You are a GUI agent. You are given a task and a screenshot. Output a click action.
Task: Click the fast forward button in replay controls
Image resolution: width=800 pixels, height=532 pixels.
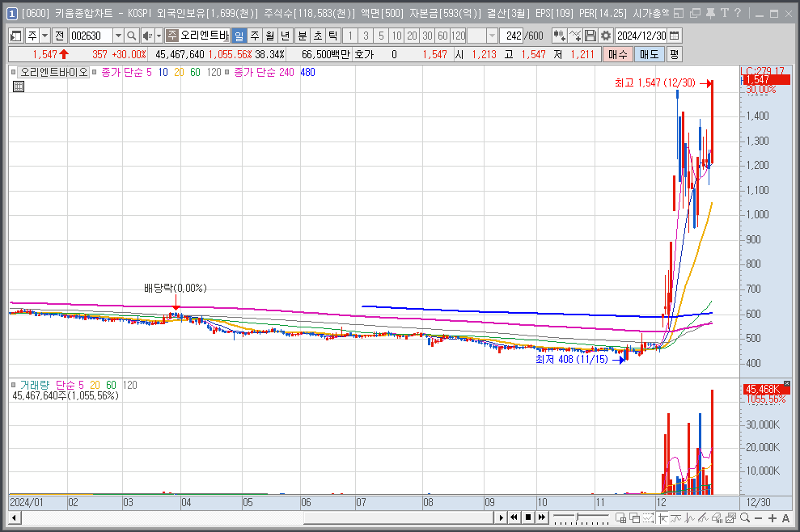click(542, 517)
